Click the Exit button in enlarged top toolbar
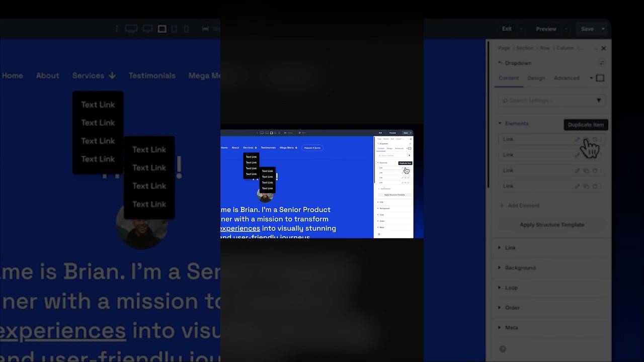Screen dimensions: 644x362 507,29
